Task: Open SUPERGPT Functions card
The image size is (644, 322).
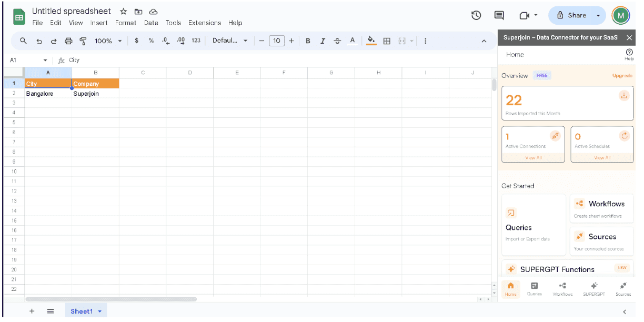Action: tap(568, 269)
